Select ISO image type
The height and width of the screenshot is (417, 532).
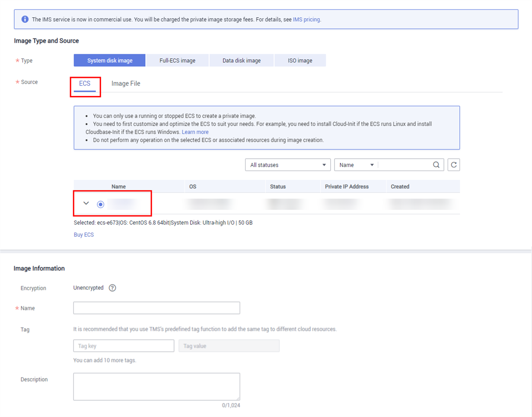click(300, 61)
